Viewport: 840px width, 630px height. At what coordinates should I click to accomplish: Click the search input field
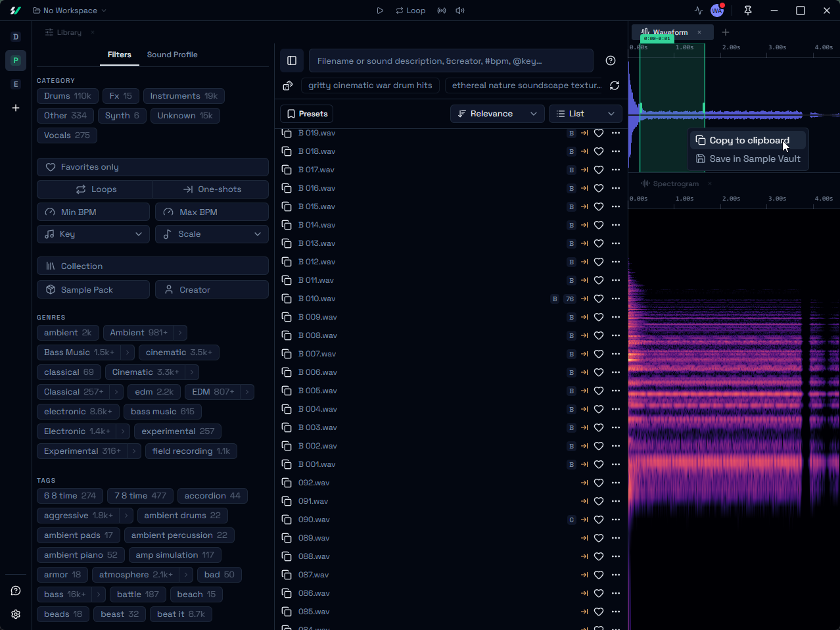(x=451, y=61)
